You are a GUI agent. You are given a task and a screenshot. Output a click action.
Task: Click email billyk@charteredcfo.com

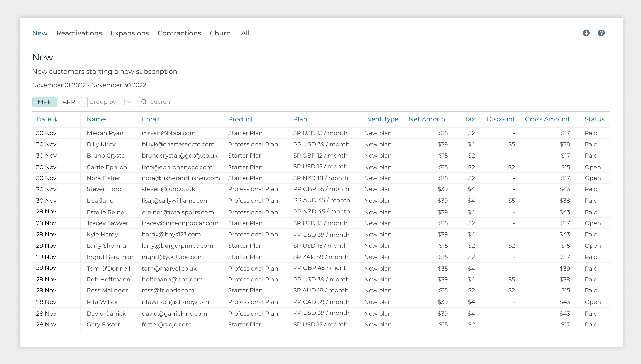[x=178, y=144]
